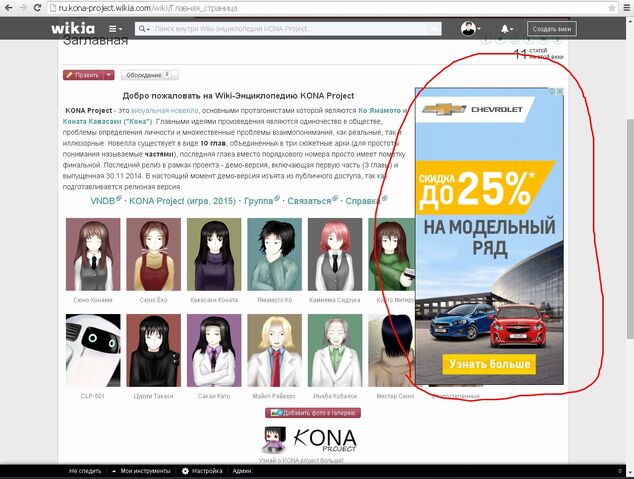Image resolution: width=634 pixels, height=479 pixels.
Task: Open the Wikia hubs menu dropdown
Action: [115, 29]
